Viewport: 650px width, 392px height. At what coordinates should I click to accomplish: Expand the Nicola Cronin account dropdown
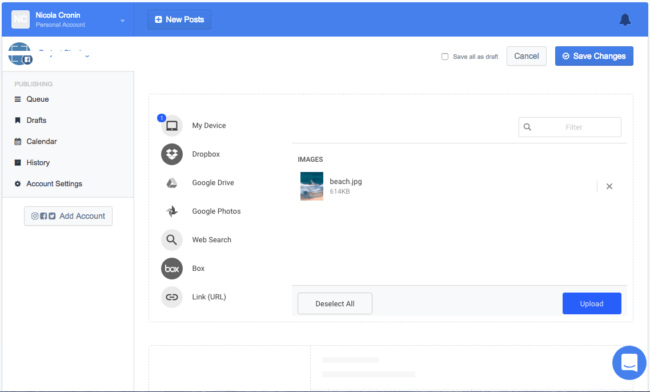point(122,21)
